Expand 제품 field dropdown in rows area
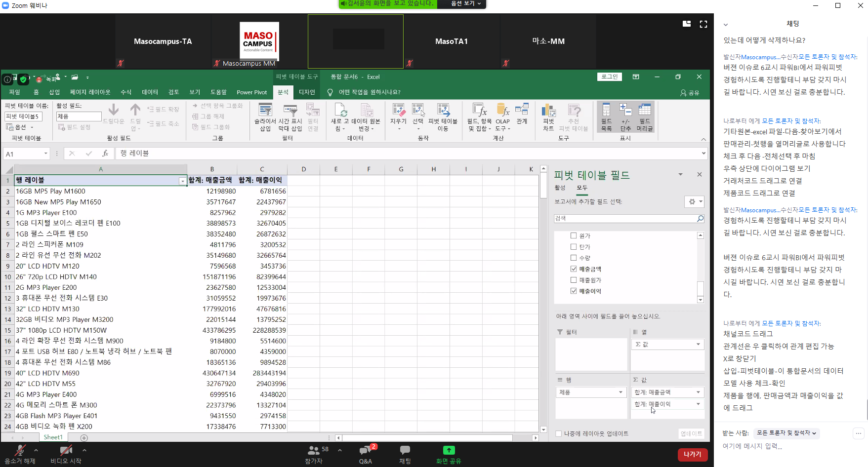Viewport: 868px width, 467px height. pyautogui.click(x=620, y=392)
